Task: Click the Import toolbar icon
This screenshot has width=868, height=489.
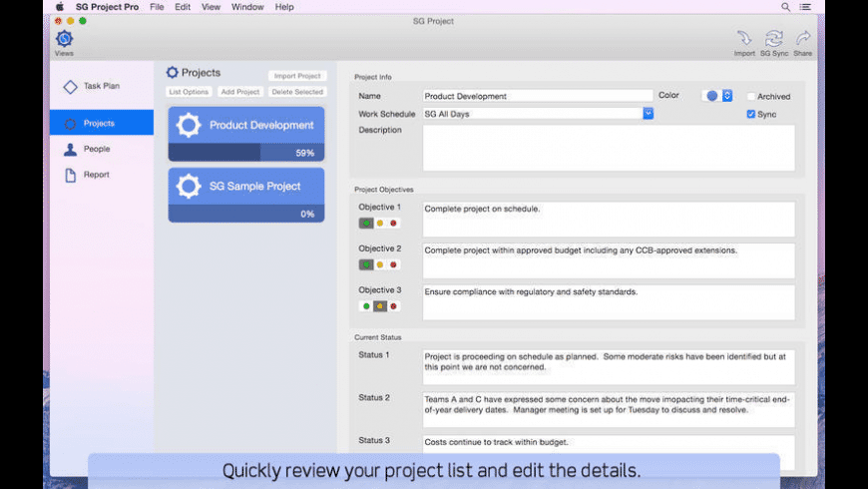Action: 744,38
